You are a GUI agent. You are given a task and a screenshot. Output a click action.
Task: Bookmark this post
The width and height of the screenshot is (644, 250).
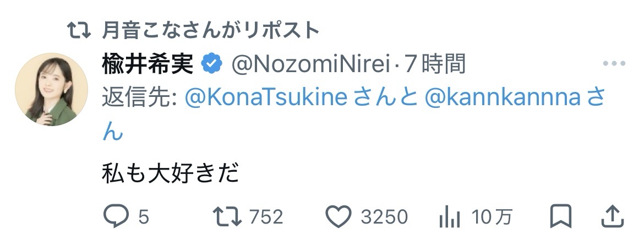coord(561,216)
